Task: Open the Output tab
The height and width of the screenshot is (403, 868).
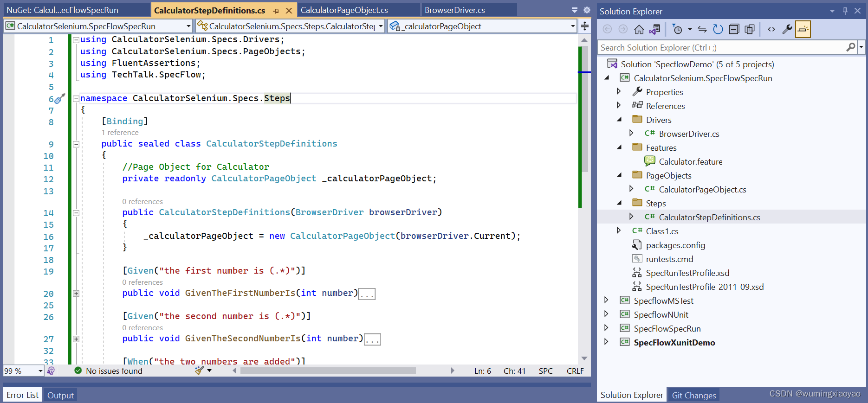Action: [x=60, y=396]
